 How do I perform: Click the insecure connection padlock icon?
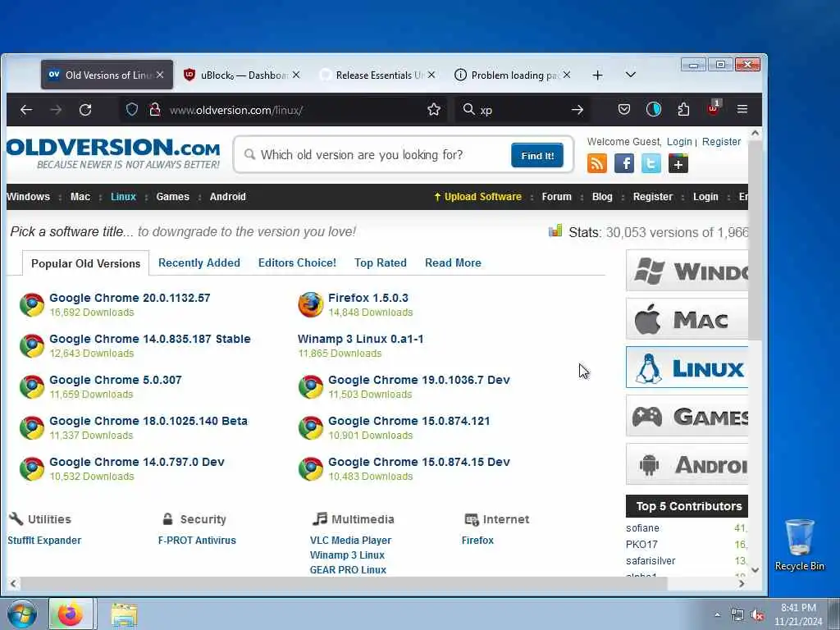155,110
